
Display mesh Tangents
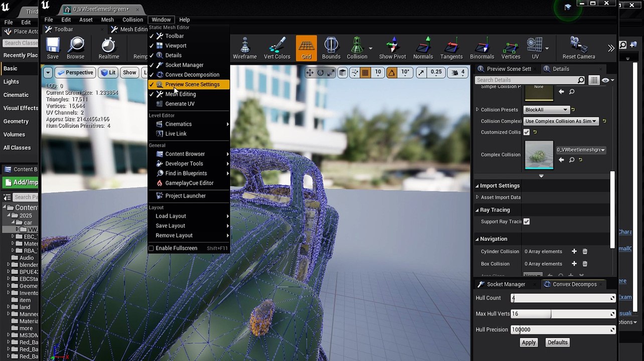click(451, 49)
